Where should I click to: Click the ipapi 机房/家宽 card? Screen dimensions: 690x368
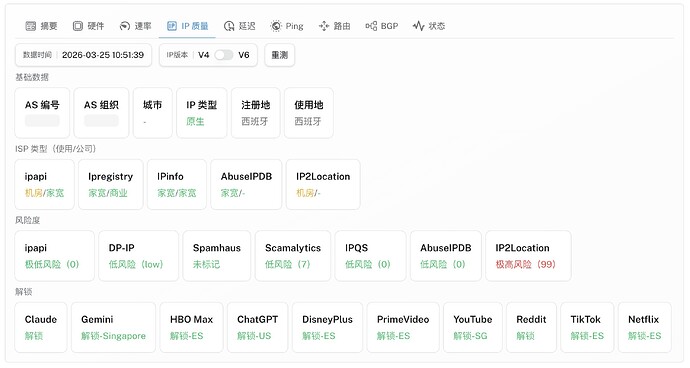click(44, 184)
